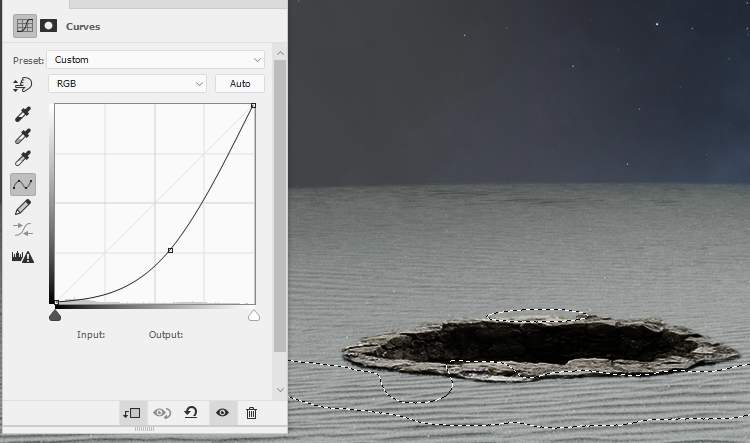Select the middle curve control point

pyautogui.click(x=170, y=250)
